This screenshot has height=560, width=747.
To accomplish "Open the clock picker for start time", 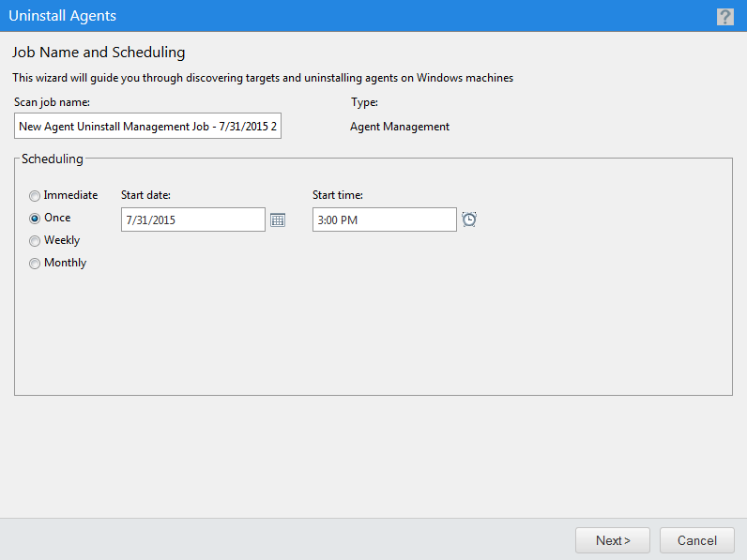I will click(469, 219).
